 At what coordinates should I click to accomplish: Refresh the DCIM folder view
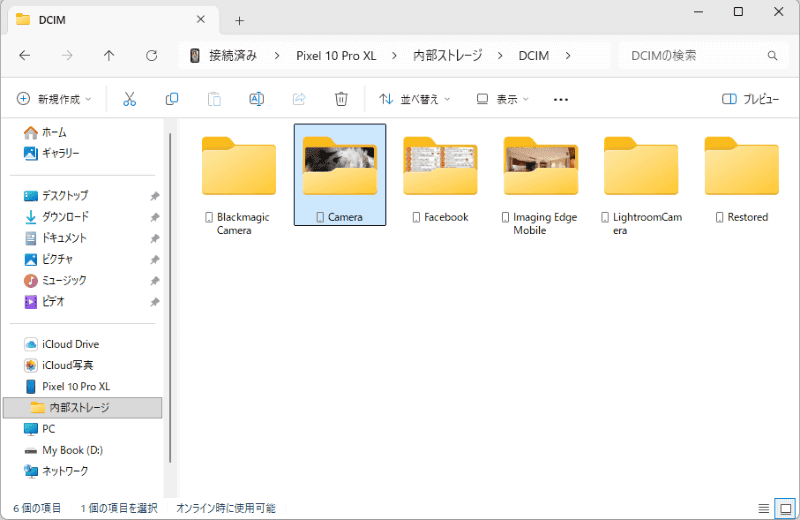pyautogui.click(x=152, y=56)
